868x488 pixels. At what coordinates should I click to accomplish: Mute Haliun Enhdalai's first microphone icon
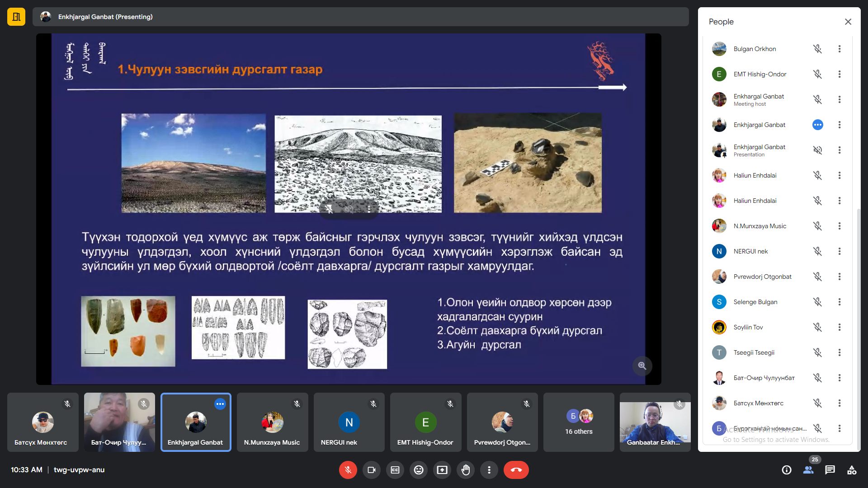coord(817,175)
